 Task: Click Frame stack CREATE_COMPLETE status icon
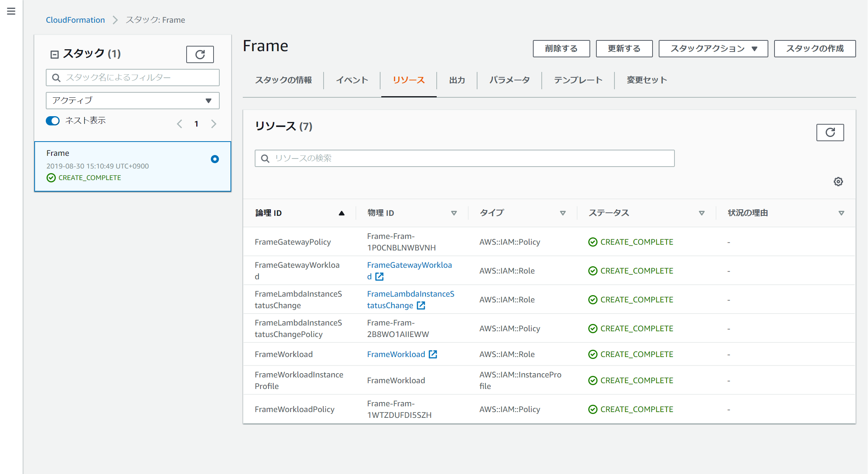coord(51,177)
